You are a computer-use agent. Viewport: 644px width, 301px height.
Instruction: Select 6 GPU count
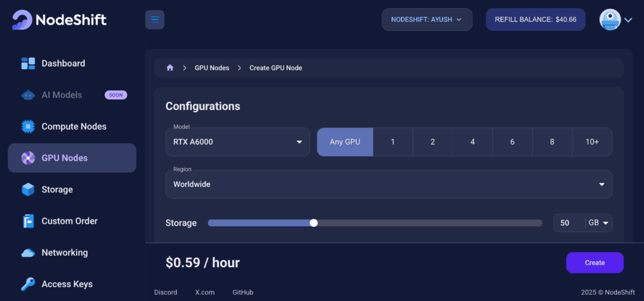pyautogui.click(x=512, y=142)
